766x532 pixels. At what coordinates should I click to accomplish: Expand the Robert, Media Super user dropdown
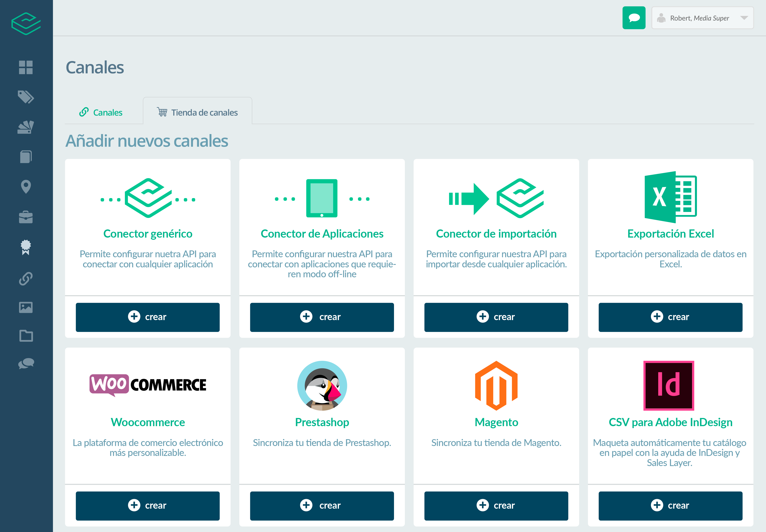(702, 18)
